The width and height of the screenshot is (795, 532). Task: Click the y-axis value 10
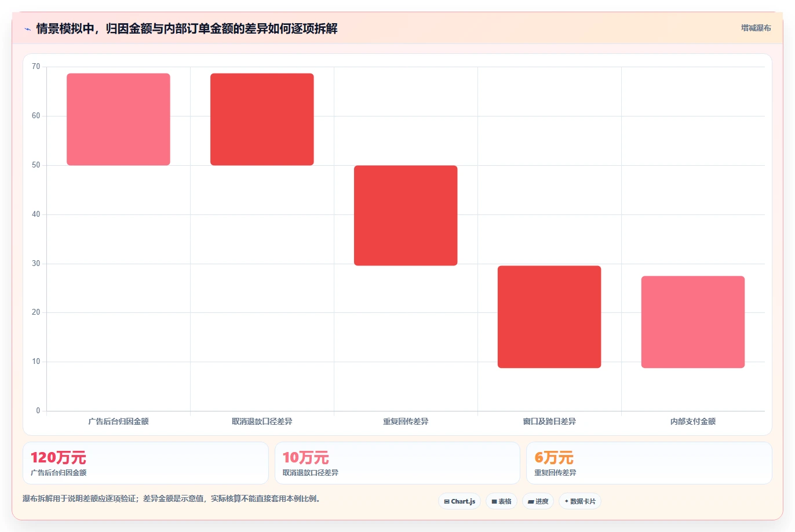click(36, 362)
